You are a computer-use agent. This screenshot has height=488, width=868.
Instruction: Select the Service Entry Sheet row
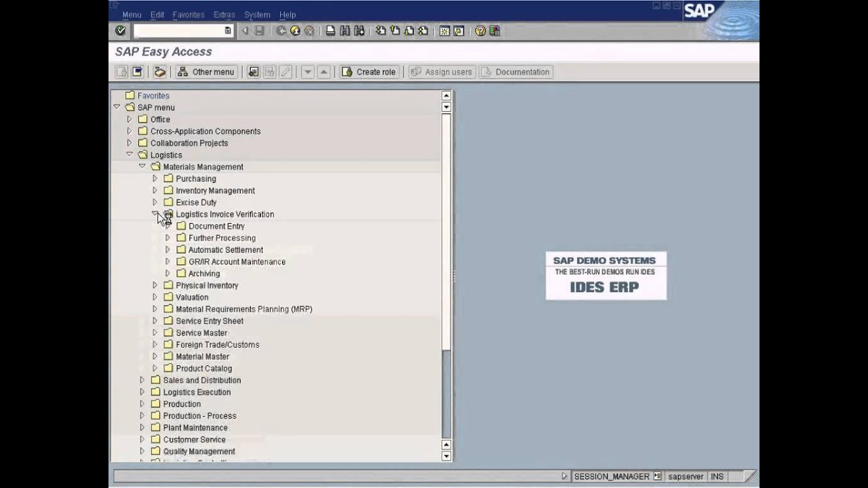click(210, 321)
